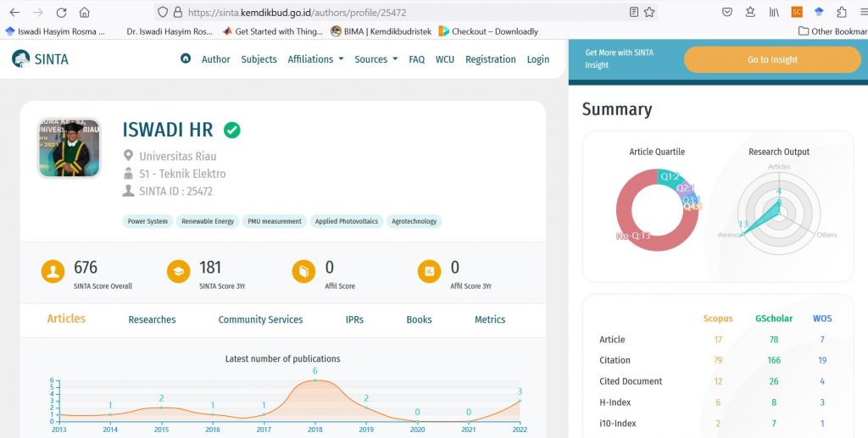Click S1 - Teknik Elektro department link
The image size is (868, 438).
[183, 174]
